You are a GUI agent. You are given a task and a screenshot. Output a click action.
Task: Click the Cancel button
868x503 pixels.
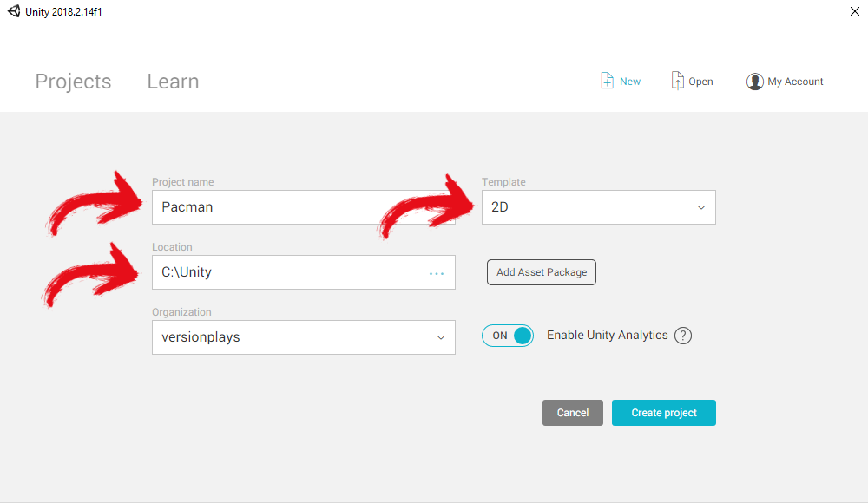[572, 413]
